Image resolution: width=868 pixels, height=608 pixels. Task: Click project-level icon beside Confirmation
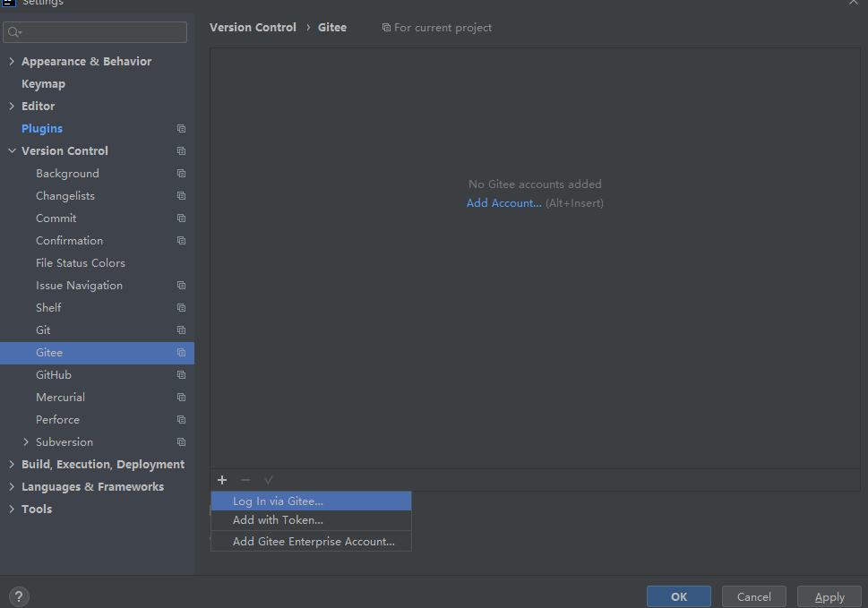click(181, 241)
